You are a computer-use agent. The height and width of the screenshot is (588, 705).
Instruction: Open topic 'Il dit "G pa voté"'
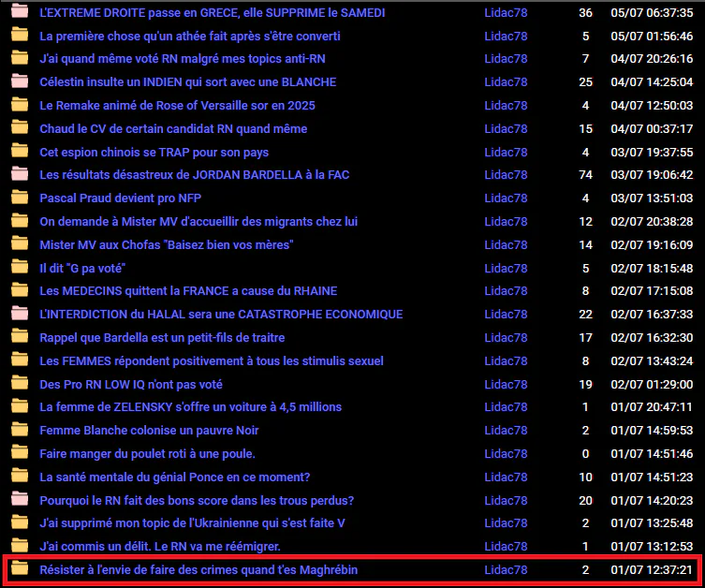[82, 269]
